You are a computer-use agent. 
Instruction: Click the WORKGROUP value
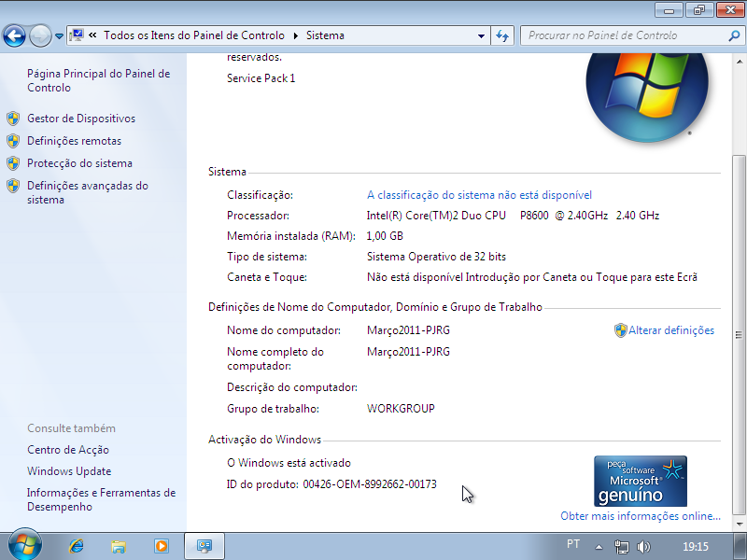click(x=401, y=408)
